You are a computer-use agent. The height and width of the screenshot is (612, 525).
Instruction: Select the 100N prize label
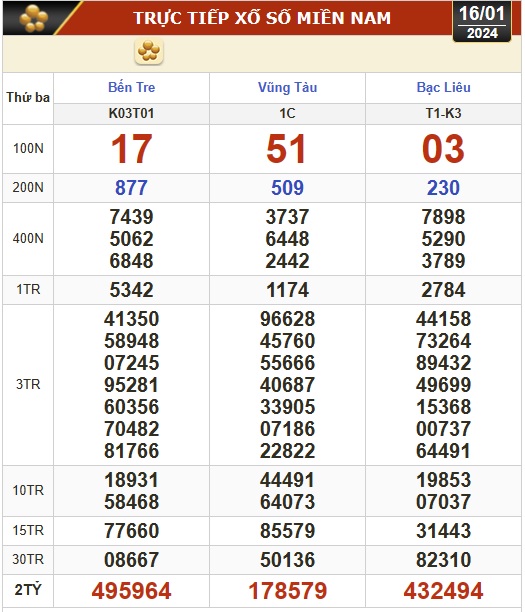pos(28,148)
